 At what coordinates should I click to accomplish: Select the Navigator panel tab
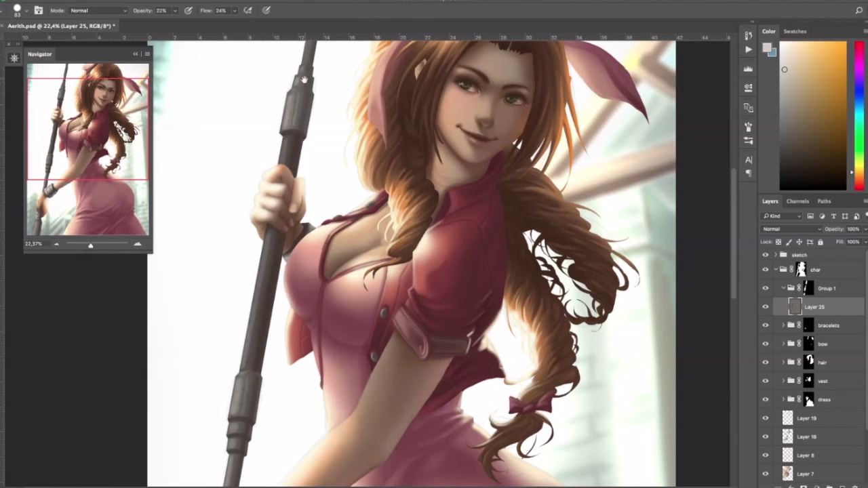[39, 54]
